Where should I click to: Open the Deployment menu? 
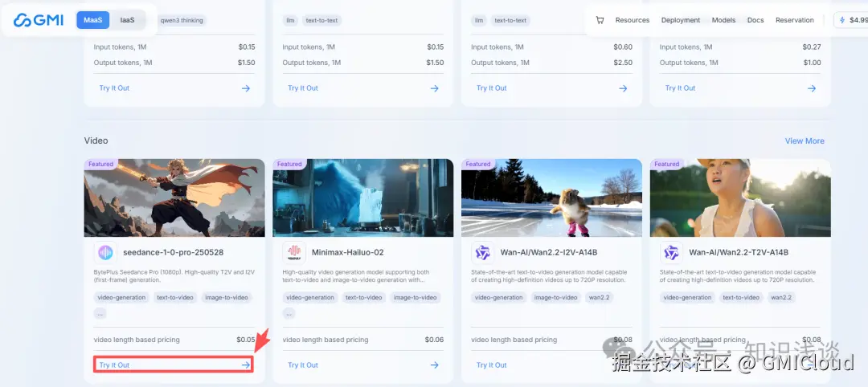click(x=681, y=20)
